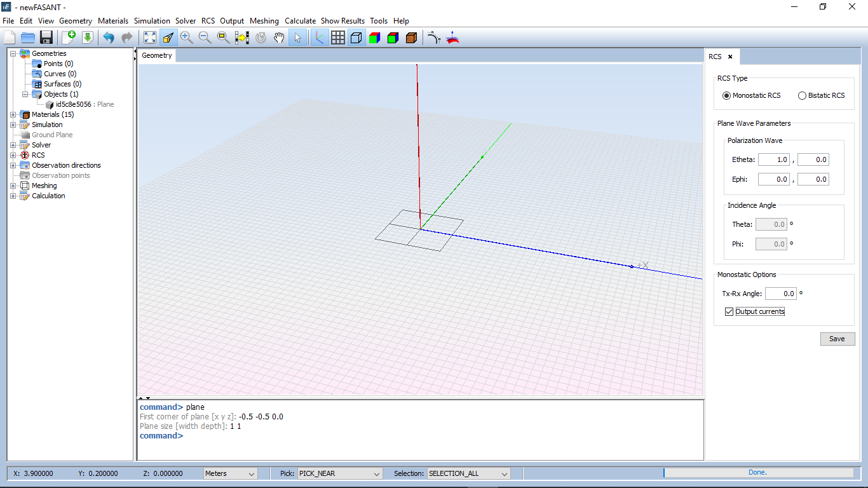Select the Monostatic RCS option
Screen dimensions: 868x488
click(727, 95)
